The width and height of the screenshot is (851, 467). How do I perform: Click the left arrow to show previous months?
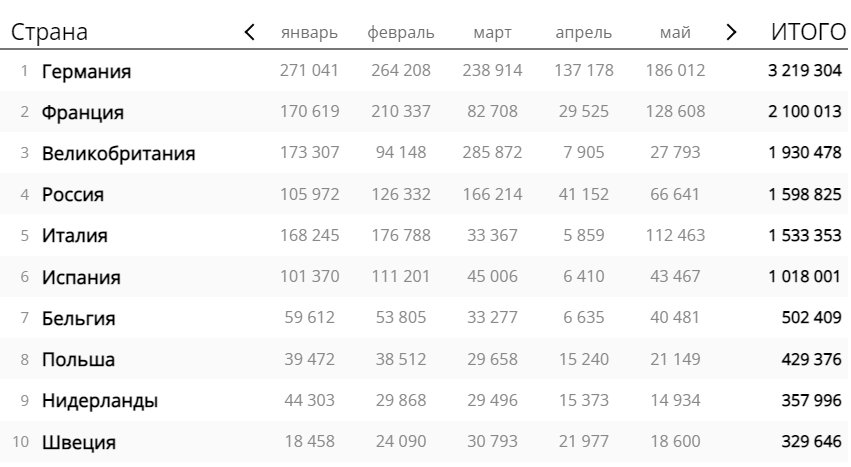point(249,32)
